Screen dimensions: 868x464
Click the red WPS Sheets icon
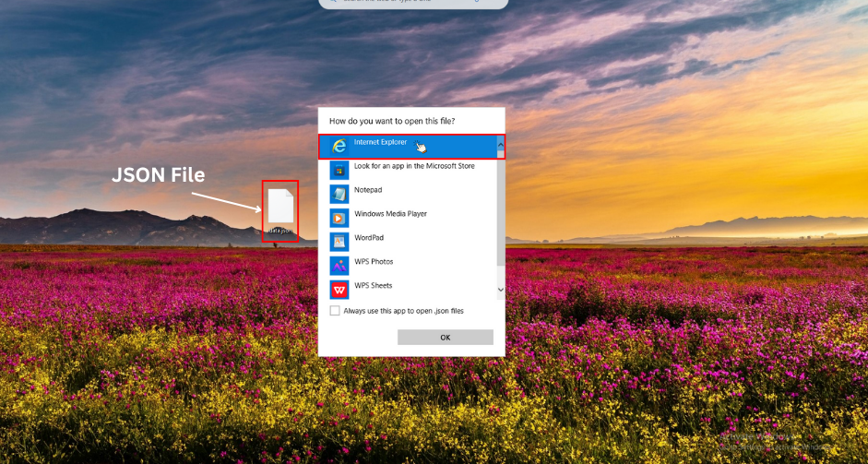click(339, 290)
